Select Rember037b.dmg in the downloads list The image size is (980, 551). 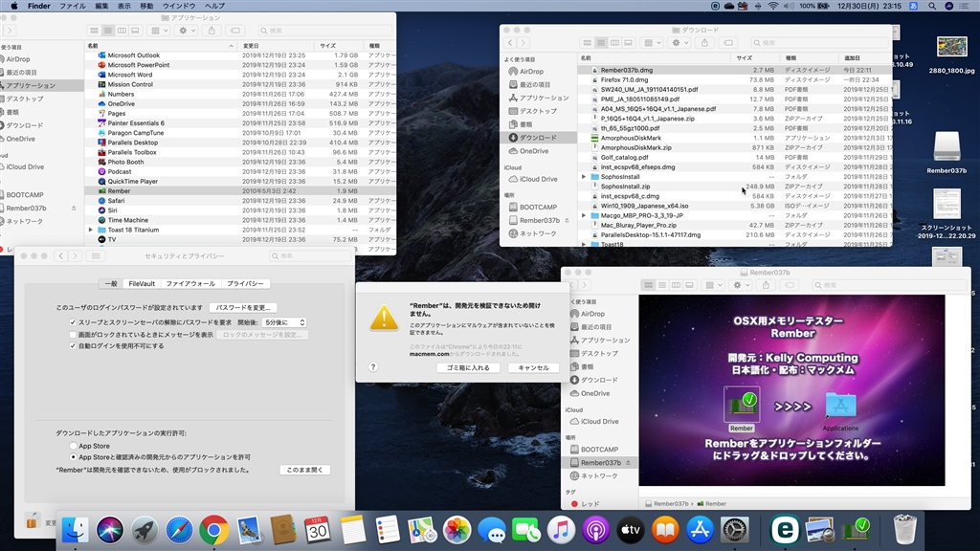(627, 71)
